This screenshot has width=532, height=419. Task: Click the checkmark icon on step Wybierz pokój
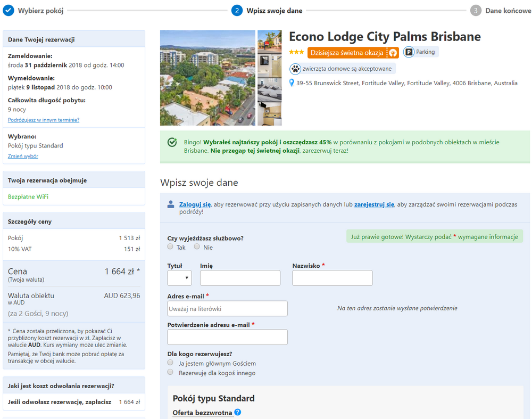point(8,10)
